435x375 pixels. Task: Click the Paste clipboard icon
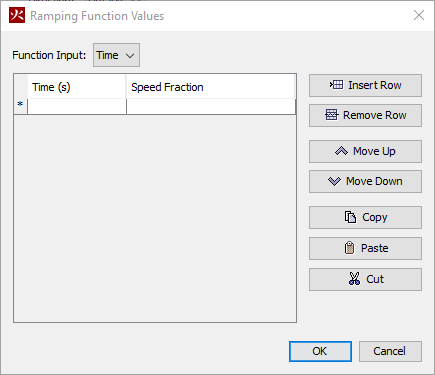(x=349, y=248)
